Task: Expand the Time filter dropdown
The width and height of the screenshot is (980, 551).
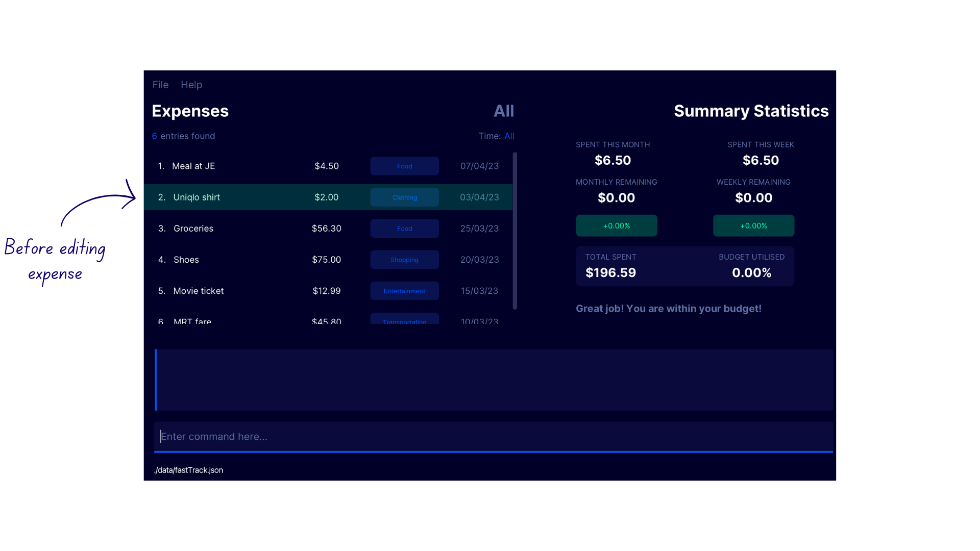Action: [508, 135]
